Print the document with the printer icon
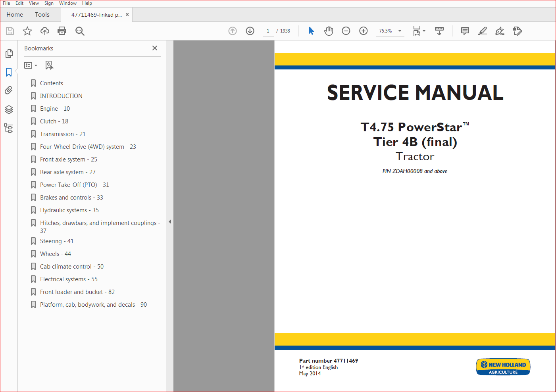Screen dimensions: 556x392 coord(62,31)
